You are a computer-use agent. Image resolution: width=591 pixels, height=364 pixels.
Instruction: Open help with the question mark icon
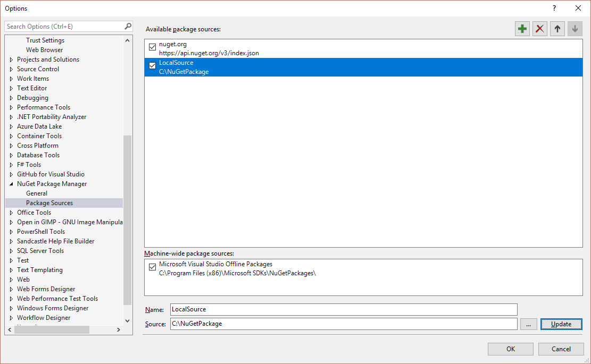pos(554,8)
